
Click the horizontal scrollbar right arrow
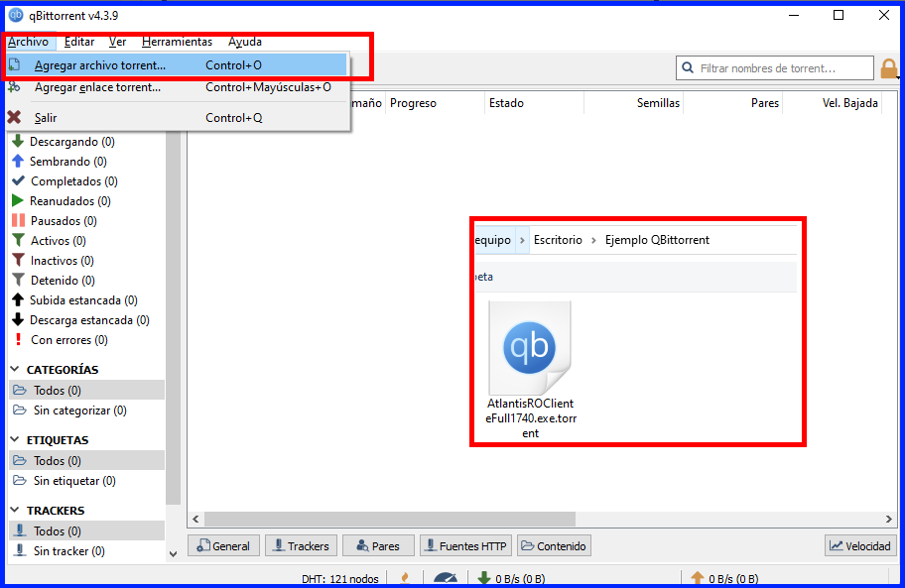(x=889, y=519)
